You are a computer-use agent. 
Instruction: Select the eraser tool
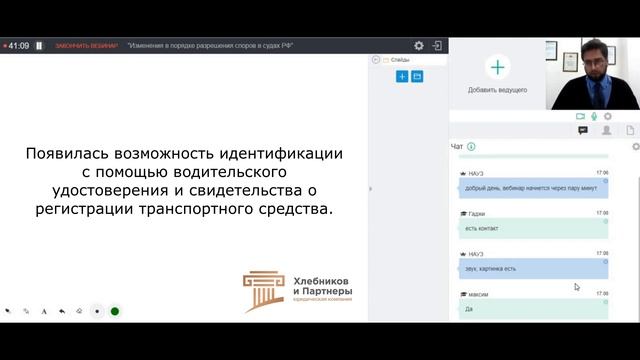tap(79, 311)
